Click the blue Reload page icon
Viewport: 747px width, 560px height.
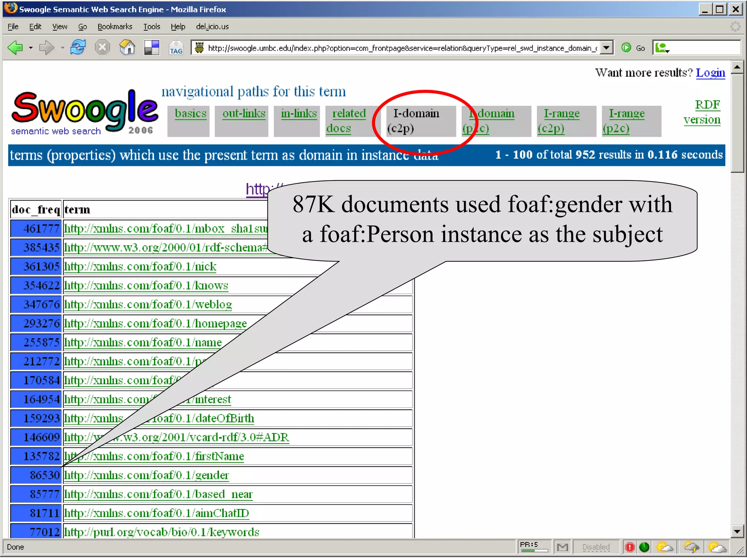[78, 48]
